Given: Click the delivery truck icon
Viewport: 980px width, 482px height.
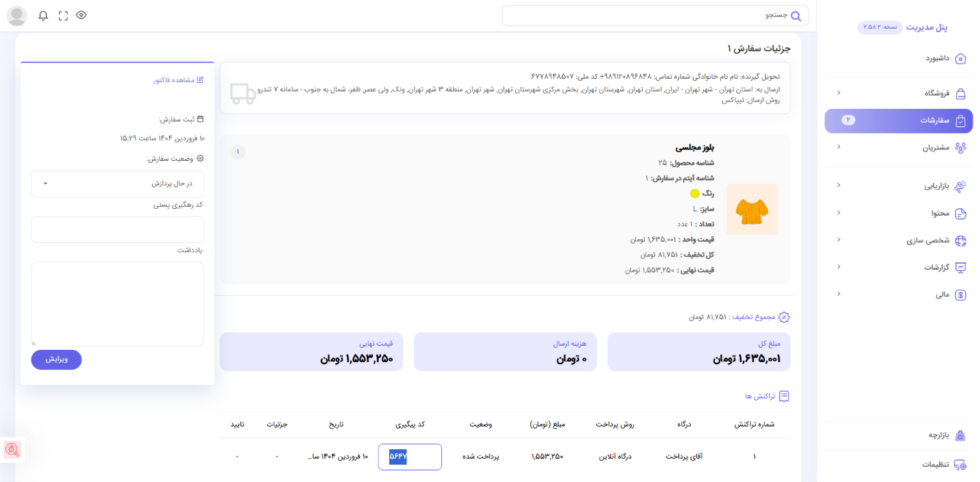Looking at the screenshot, I should tap(243, 94).
